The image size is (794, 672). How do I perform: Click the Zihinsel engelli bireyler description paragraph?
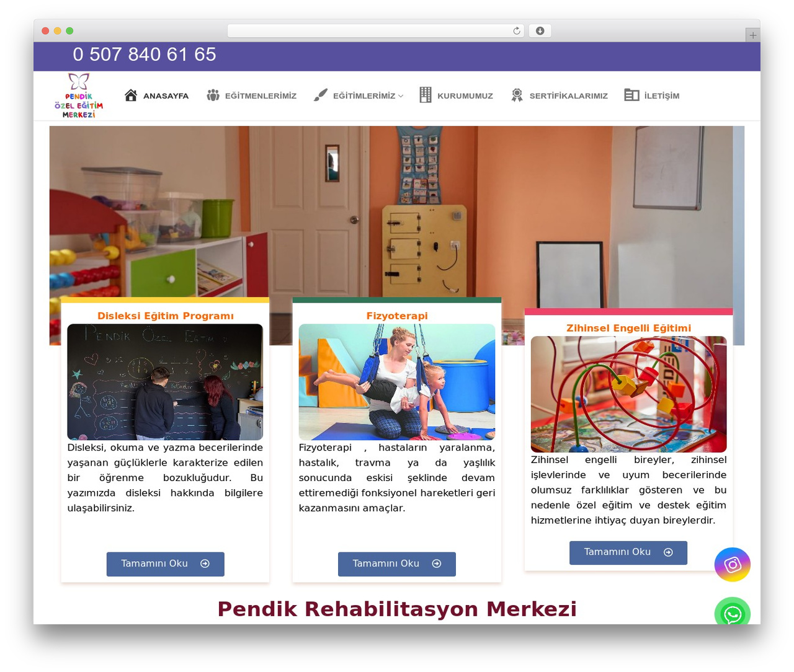(x=628, y=490)
